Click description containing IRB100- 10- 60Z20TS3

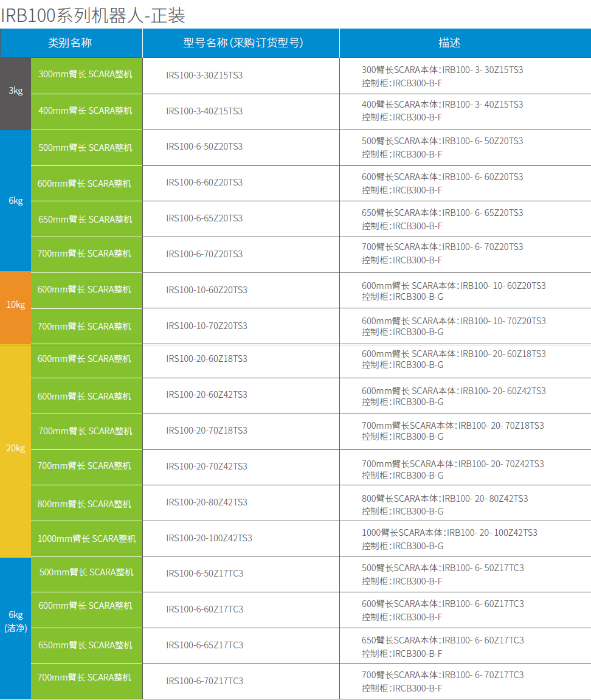454,291
